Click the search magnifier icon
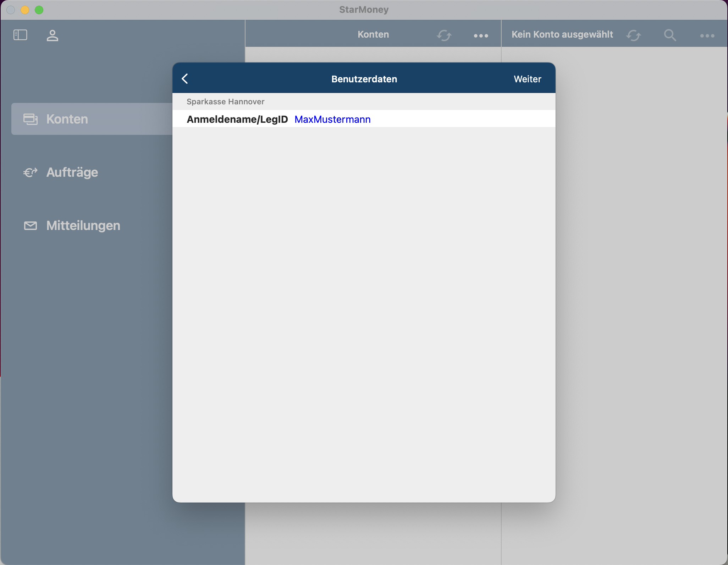This screenshot has width=728, height=565. coord(670,35)
